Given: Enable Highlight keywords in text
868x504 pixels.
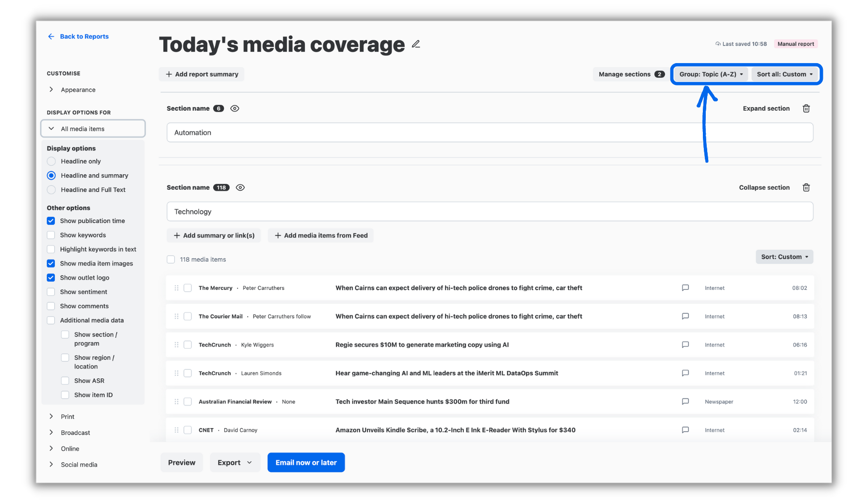Looking at the screenshot, I should point(51,249).
